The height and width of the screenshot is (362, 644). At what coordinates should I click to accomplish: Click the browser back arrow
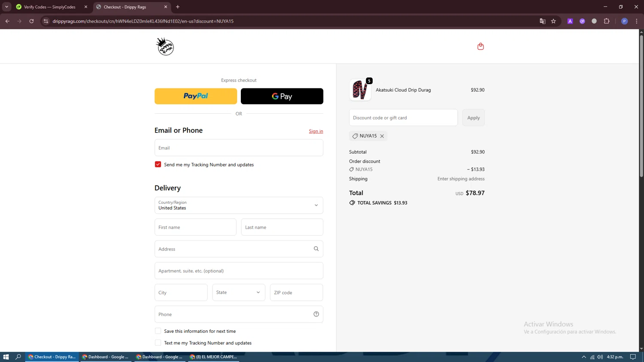tap(7, 21)
